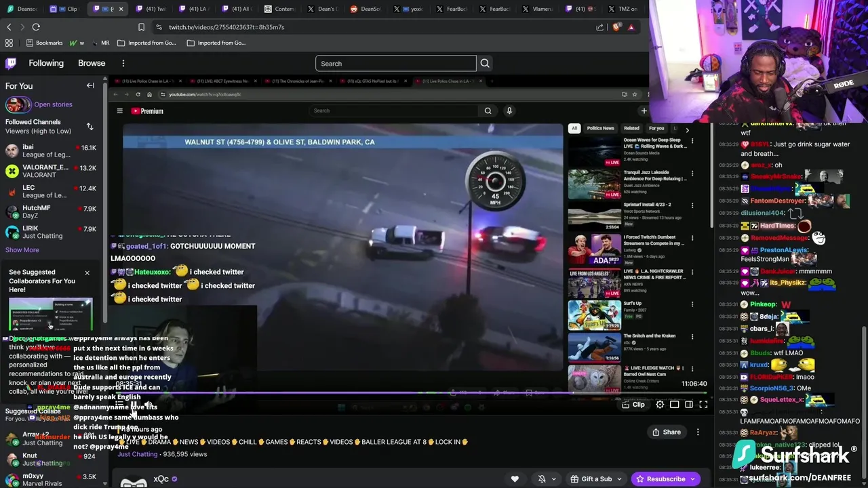
Task: Reload the page in browser toolbar
Action: pos(36,27)
